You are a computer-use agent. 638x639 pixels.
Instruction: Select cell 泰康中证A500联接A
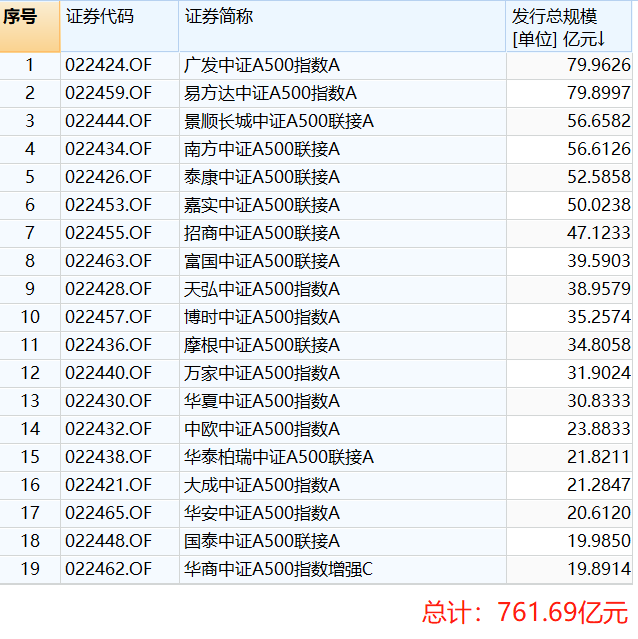pyautogui.click(x=342, y=177)
